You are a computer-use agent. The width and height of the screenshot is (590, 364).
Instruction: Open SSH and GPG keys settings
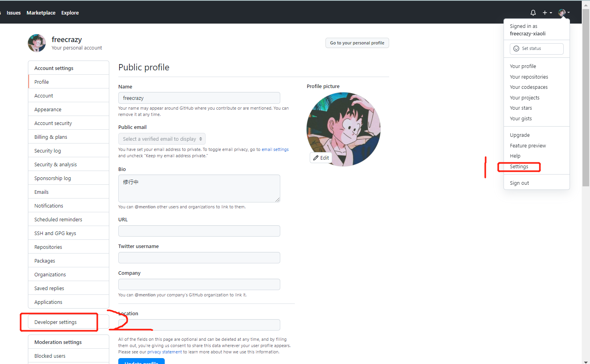point(55,233)
